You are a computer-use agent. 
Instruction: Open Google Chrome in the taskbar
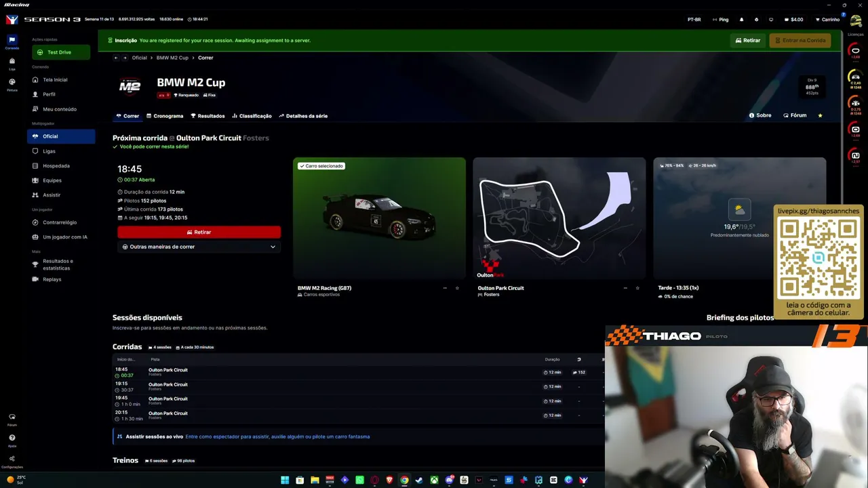(x=404, y=480)
